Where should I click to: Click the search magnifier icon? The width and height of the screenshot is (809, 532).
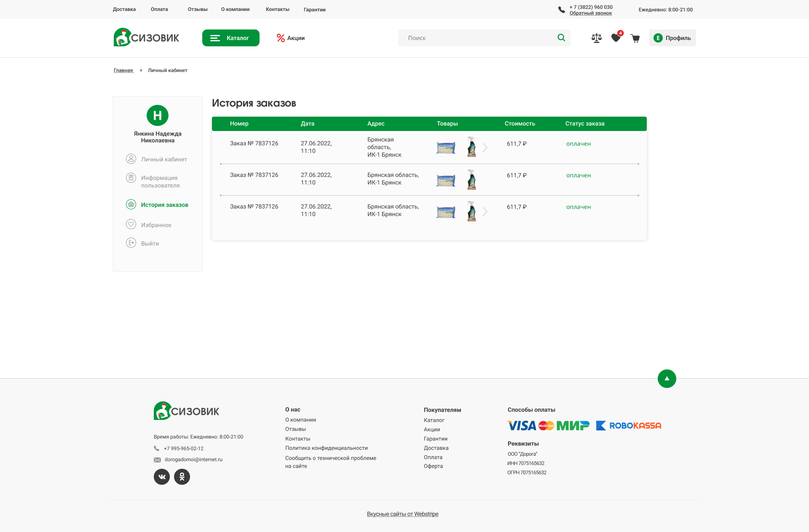click(x=561, y=38)
